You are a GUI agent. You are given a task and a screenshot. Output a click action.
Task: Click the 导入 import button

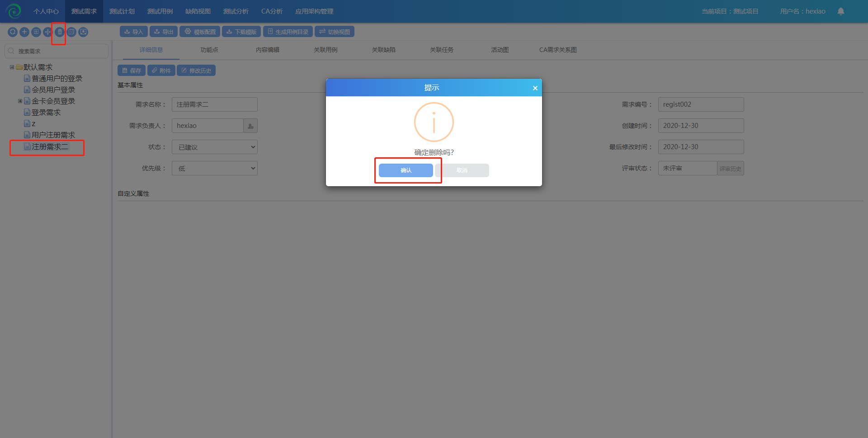click(134, 32)
